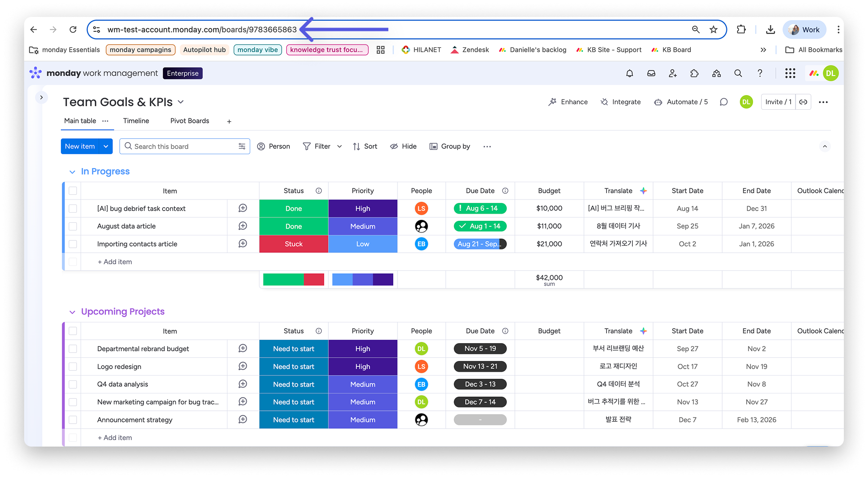
Task: Check the August data article row
Action: coord(73,226)
